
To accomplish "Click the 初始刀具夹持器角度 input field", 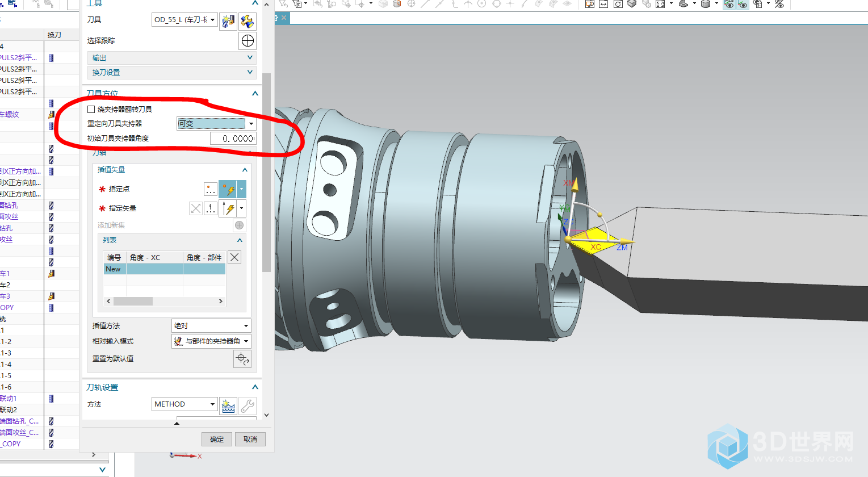I will 233,139.
